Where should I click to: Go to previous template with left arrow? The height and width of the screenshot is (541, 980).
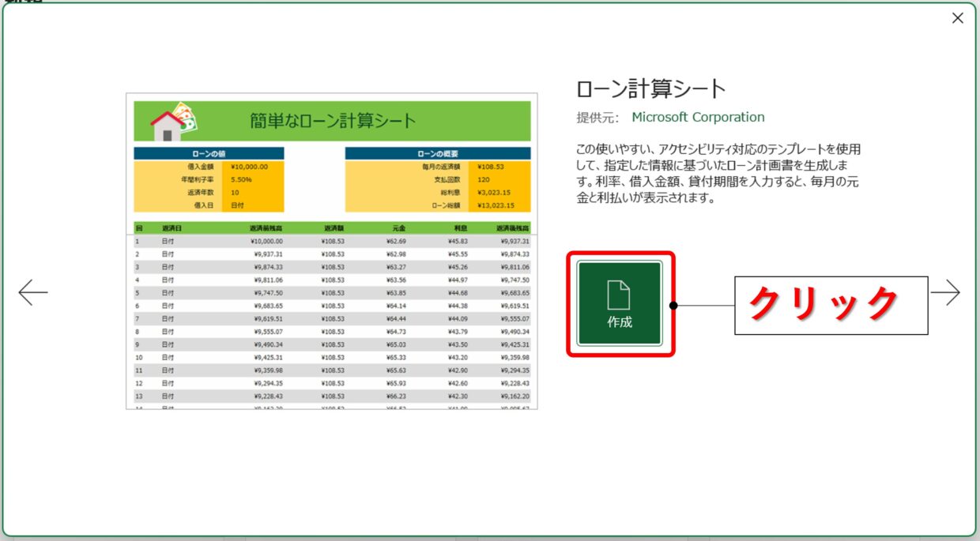click(x=33, y=292)
